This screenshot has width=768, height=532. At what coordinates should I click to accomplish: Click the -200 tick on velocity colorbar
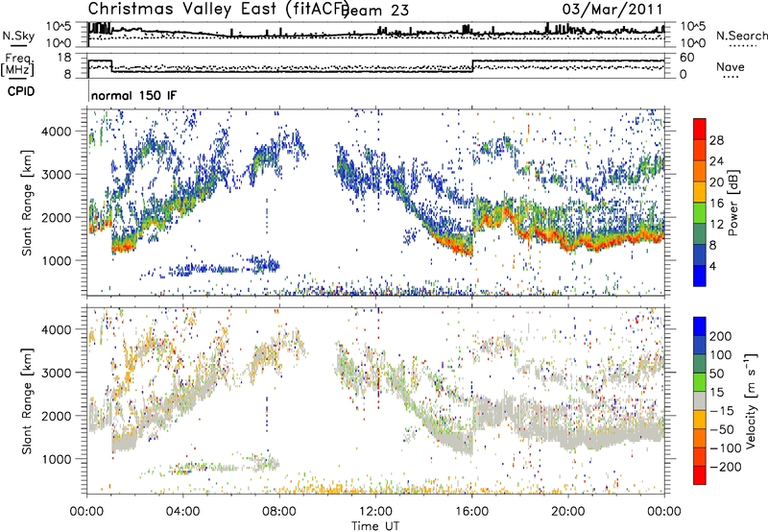726,467
